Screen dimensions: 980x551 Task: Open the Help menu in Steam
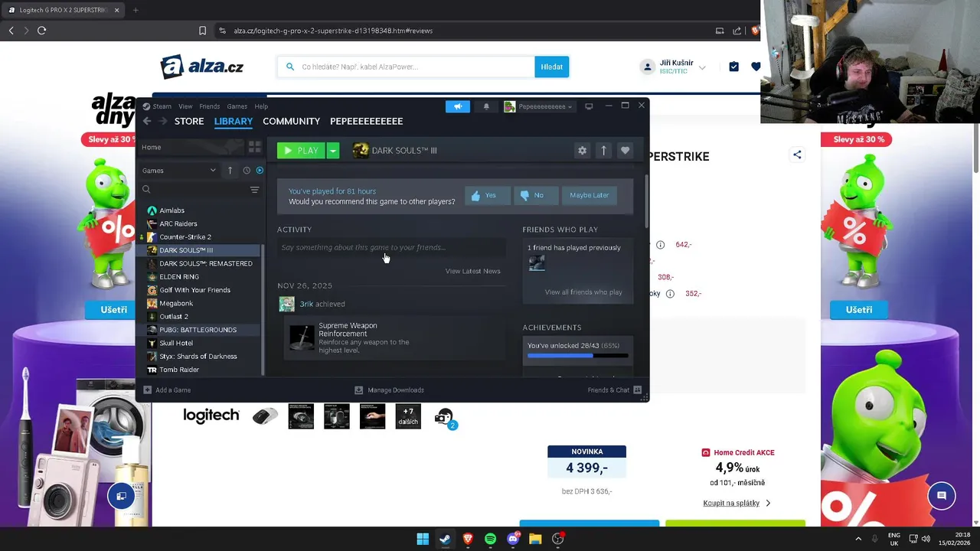pyautogui.click(x=261, y=106)
